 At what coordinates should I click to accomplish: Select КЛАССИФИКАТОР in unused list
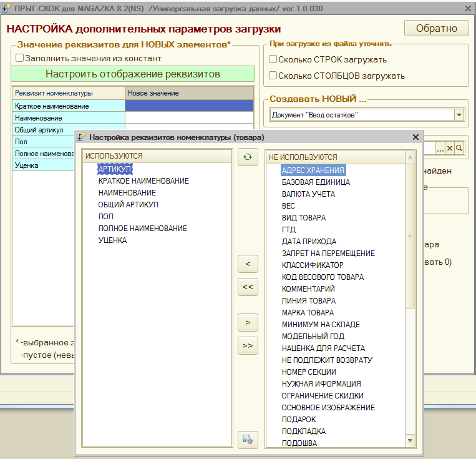click(313, 265)
